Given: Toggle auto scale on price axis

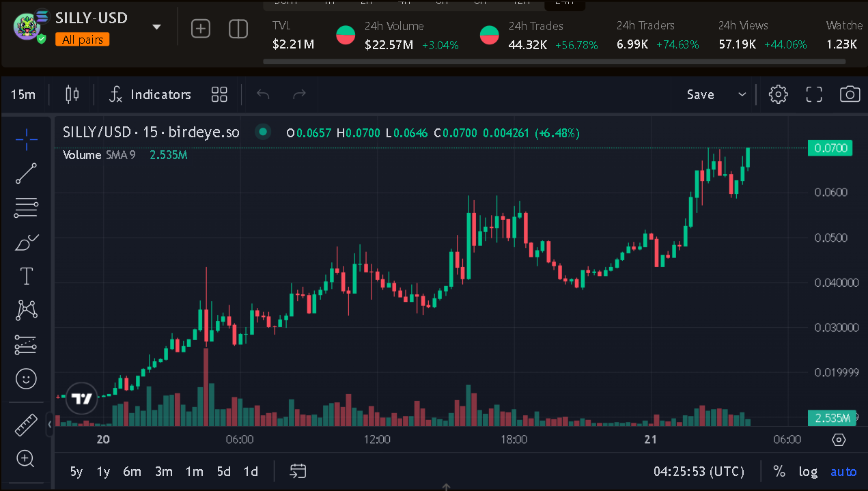Looking at the screenshot, I should 843,471.
